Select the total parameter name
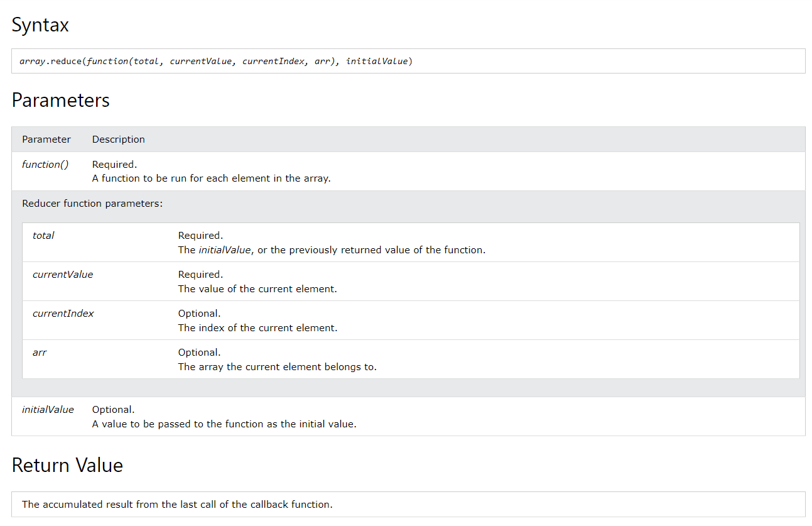This screenshot has height=526, width=812. (x=43, y=236)
